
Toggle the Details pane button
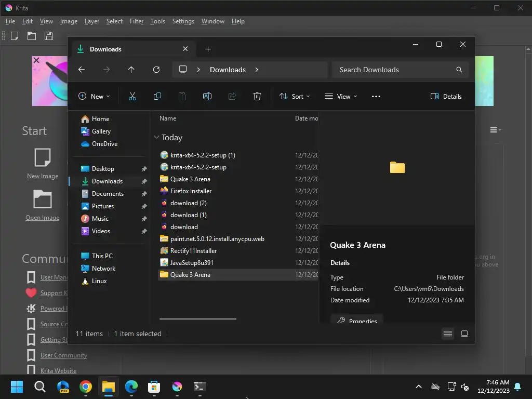pyautogui.click(x=446, y=96)
